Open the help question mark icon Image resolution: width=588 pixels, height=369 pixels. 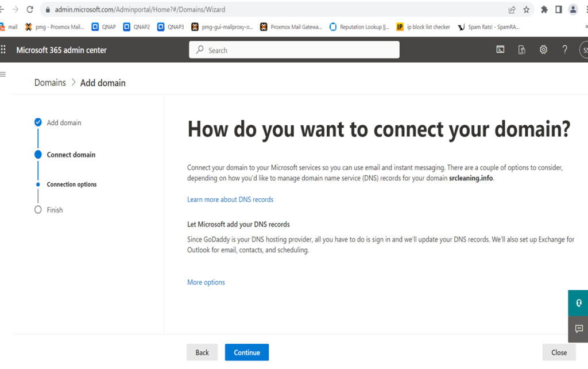coord(565,49)
